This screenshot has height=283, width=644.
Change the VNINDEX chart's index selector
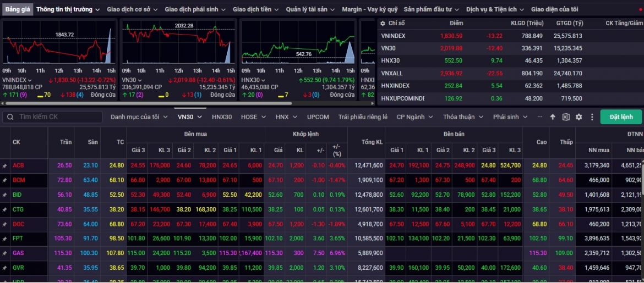point(17,80)
